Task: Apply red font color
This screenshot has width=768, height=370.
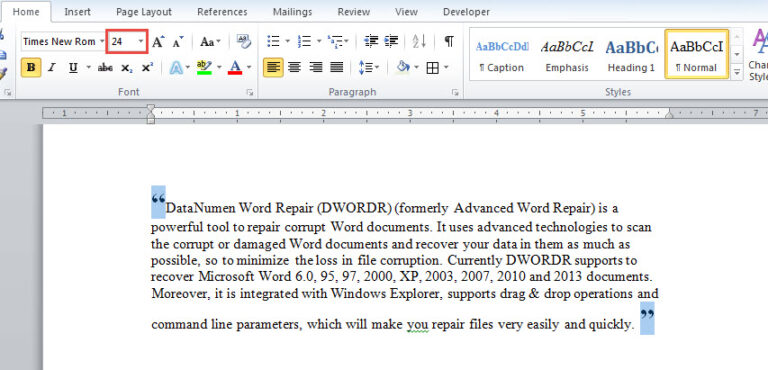Action: point(236,68)
